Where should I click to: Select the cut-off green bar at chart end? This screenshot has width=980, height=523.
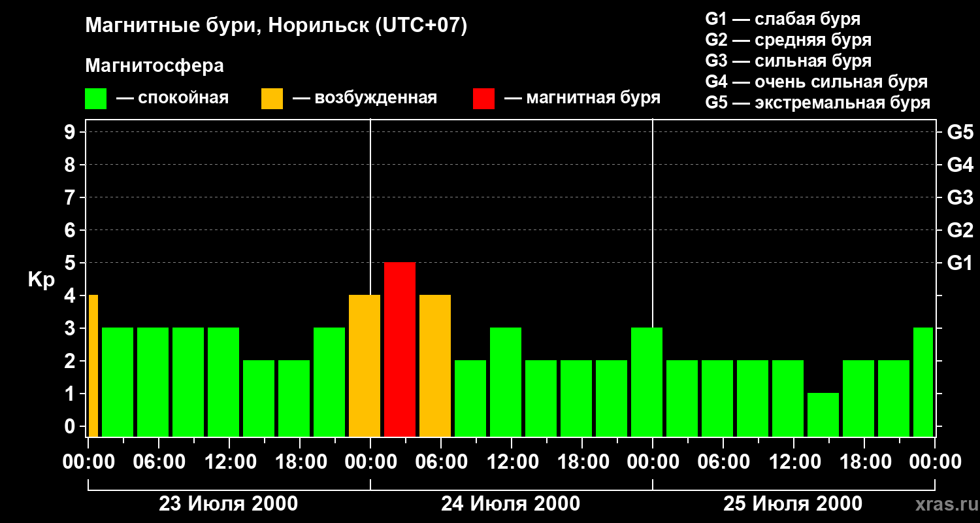point(923,382)
